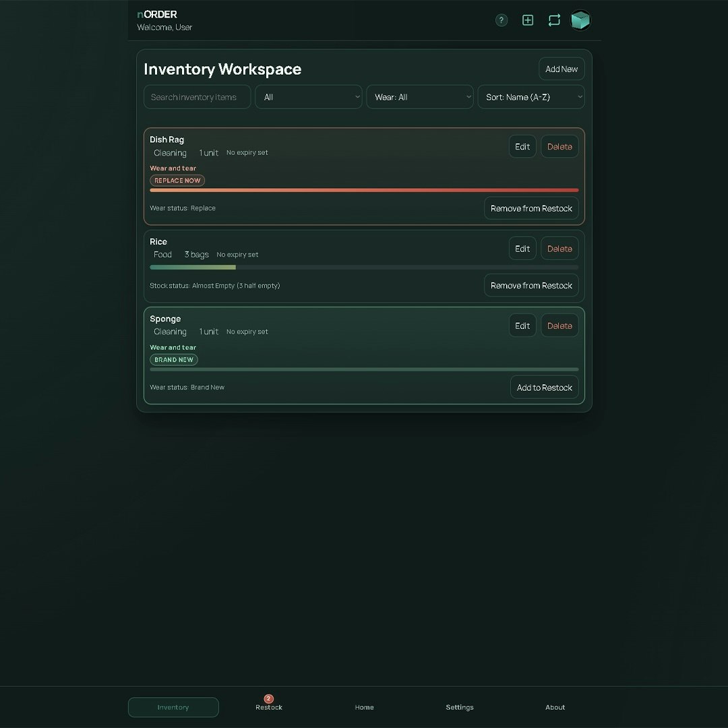Click the loop sync arrows icon
This screenshot has height=728, width=728.
click(x=554, y=20)
